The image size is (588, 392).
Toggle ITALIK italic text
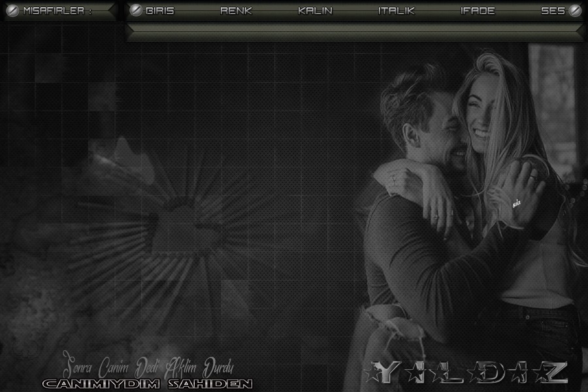point(397,11)
